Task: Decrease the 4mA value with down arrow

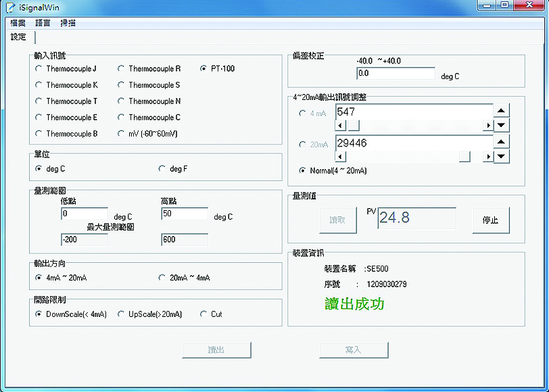Action: pos(502,125)
